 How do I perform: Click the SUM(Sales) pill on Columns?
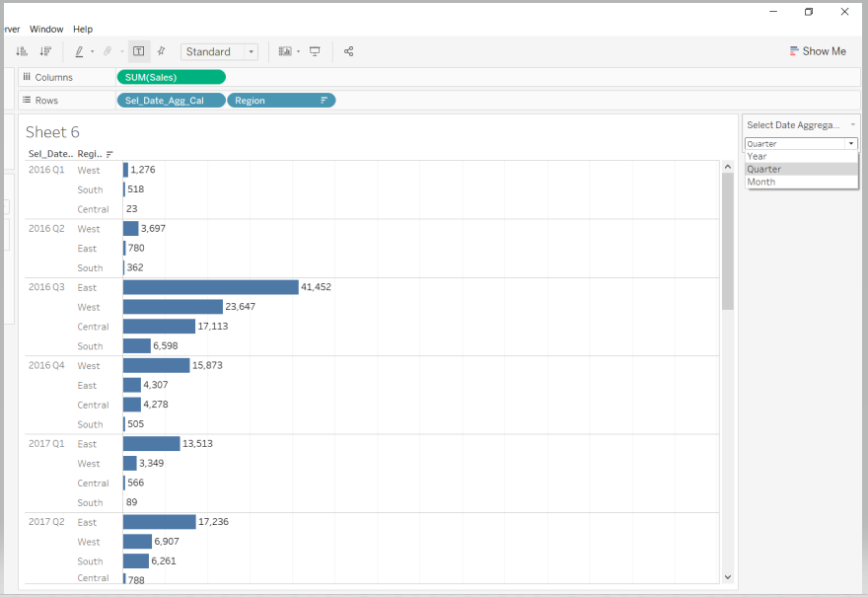171,77
